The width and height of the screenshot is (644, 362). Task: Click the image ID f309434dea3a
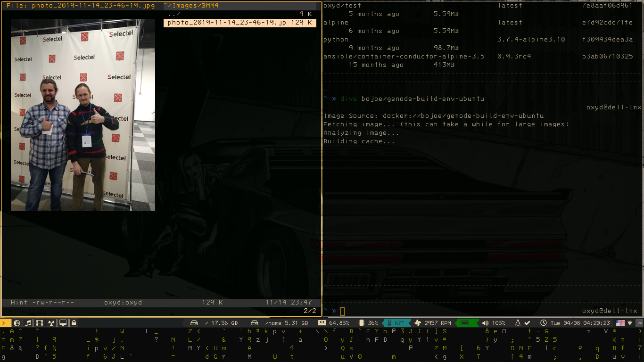coord(607,40)
